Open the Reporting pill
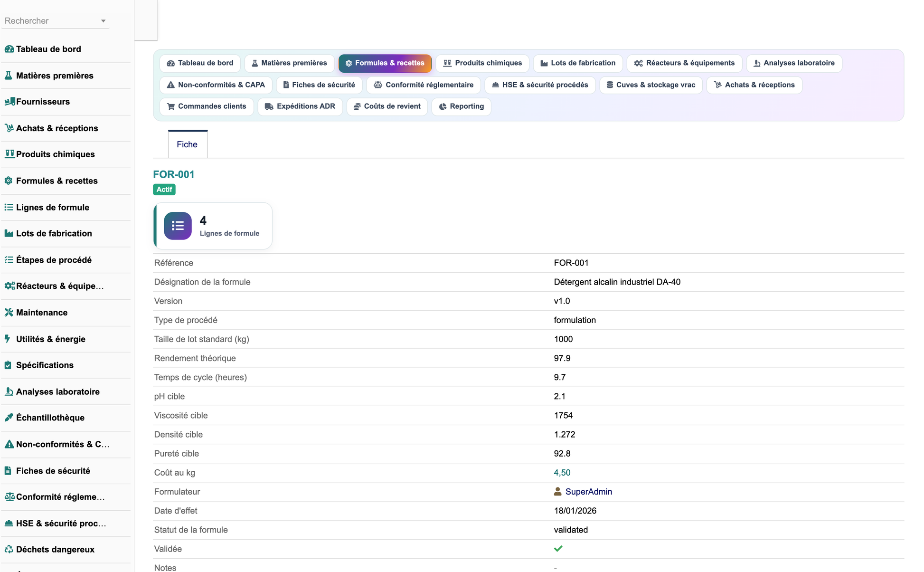The width and height of the screenshot is (924, 572). [x=461, y=106]
